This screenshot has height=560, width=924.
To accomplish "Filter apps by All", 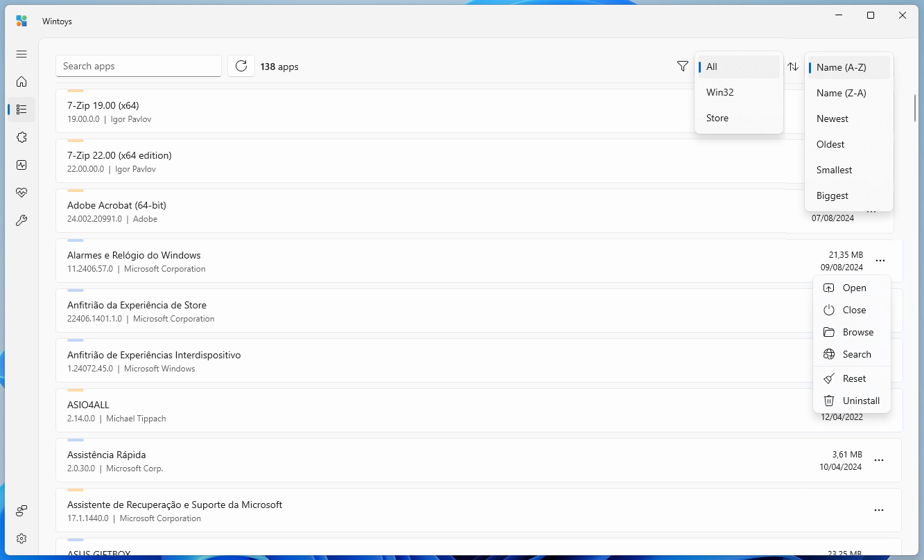I will tap(739, 67).
